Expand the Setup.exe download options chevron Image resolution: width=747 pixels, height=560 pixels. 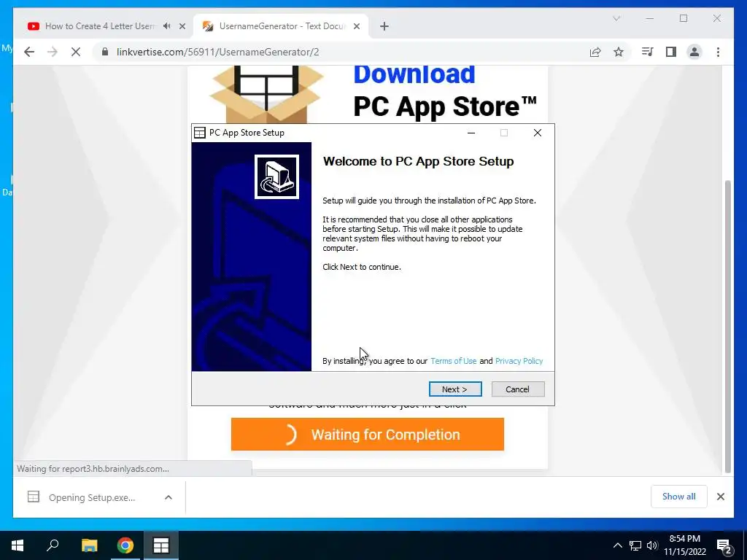(169, 497)
